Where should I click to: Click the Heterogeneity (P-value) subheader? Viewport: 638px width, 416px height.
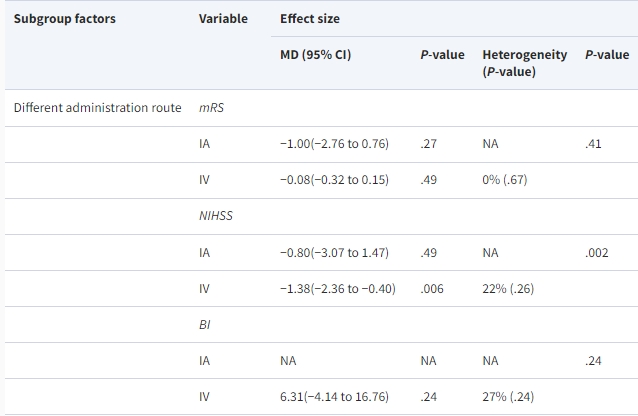pos(524,62)
